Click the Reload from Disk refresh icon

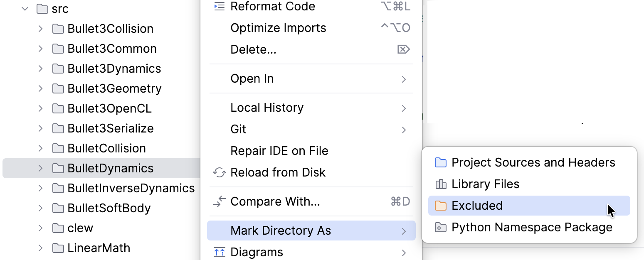[219, 173]
